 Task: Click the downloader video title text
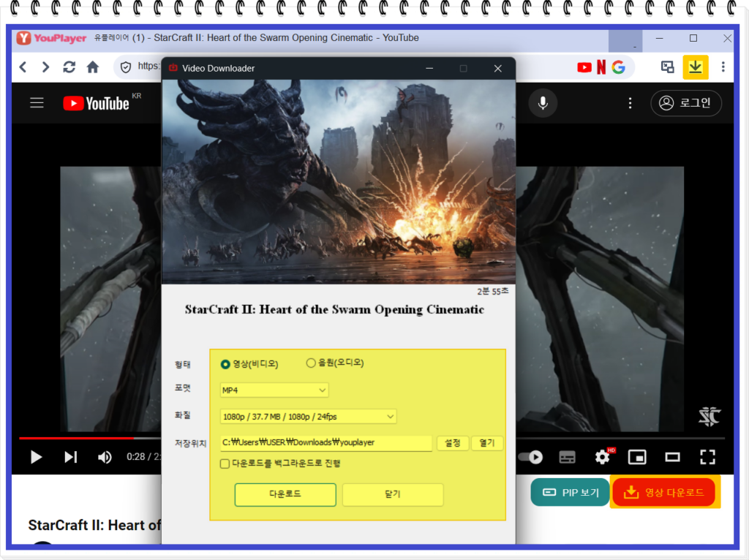pos(334,309)
